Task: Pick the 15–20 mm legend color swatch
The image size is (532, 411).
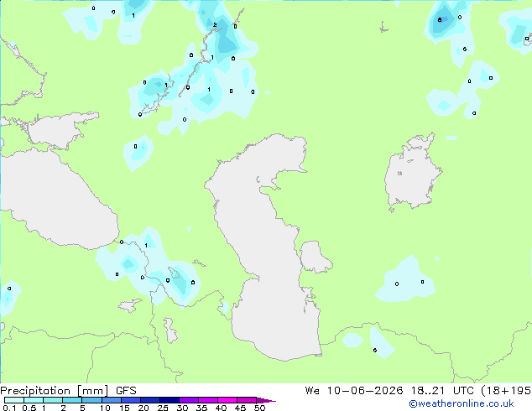Action: pyautogui.click(x=130, y=400)
